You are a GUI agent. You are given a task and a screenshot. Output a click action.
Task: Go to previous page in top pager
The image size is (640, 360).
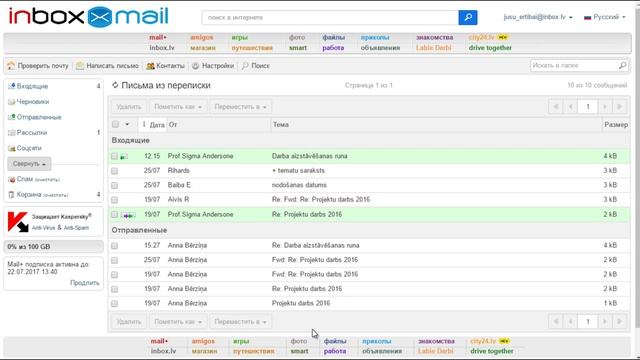coord(570,107)
